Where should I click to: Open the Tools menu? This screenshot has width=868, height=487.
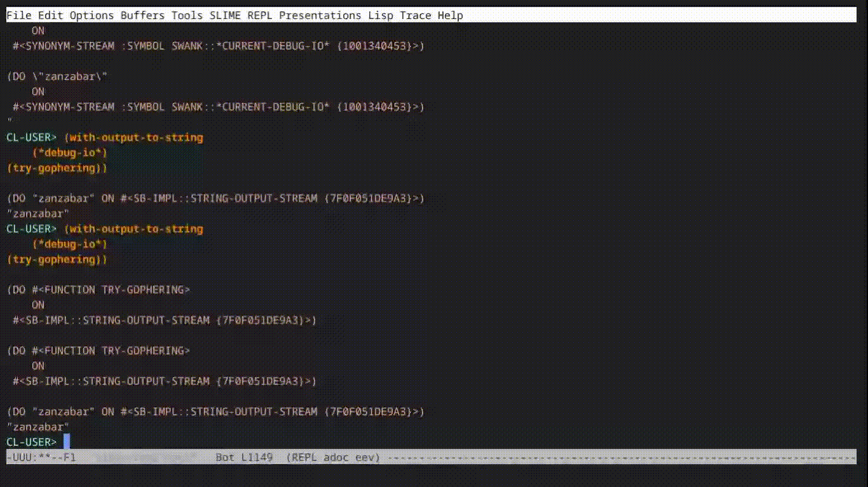187,15
